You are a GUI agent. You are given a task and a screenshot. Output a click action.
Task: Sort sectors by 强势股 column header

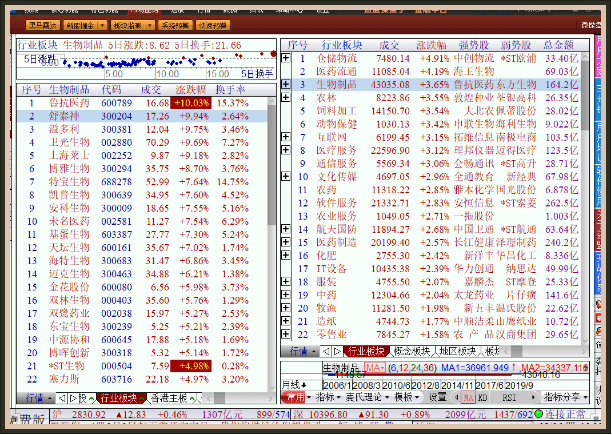pos(473,45)
